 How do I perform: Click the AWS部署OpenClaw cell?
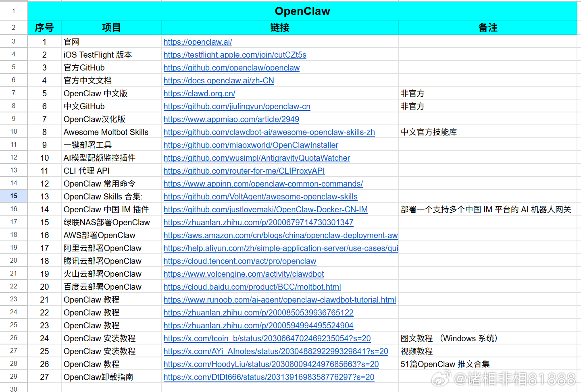pyautogui.click(x=111, y=235)
